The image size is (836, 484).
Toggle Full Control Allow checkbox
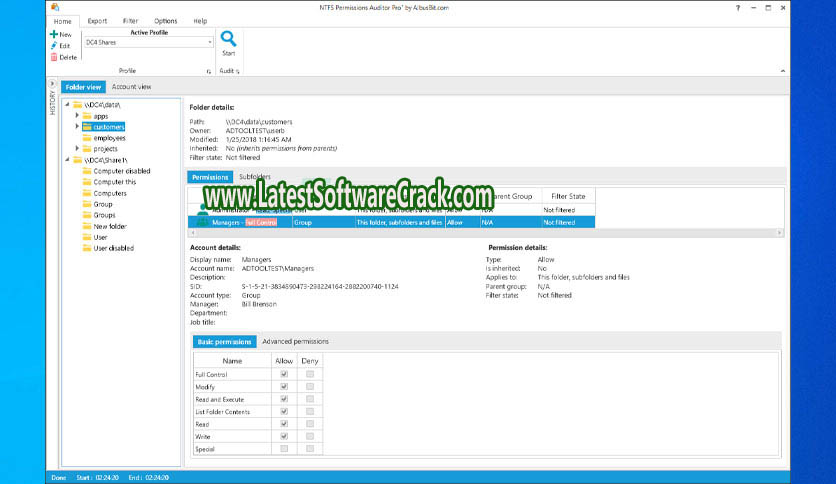click(284, 374)
